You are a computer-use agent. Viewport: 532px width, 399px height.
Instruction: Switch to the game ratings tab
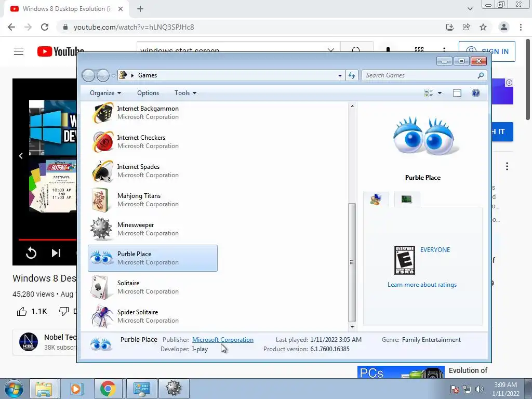click(x=376, y=199)
